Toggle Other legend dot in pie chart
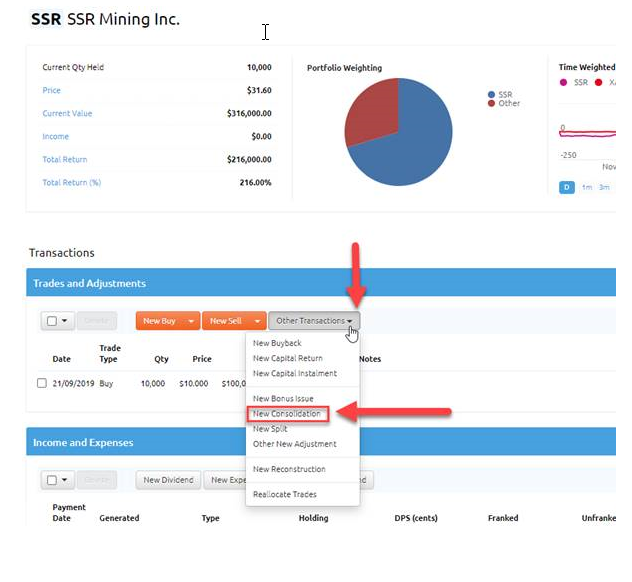Image resolution: width=632 pixels, height=582 pixels. [x=491, y=104]
